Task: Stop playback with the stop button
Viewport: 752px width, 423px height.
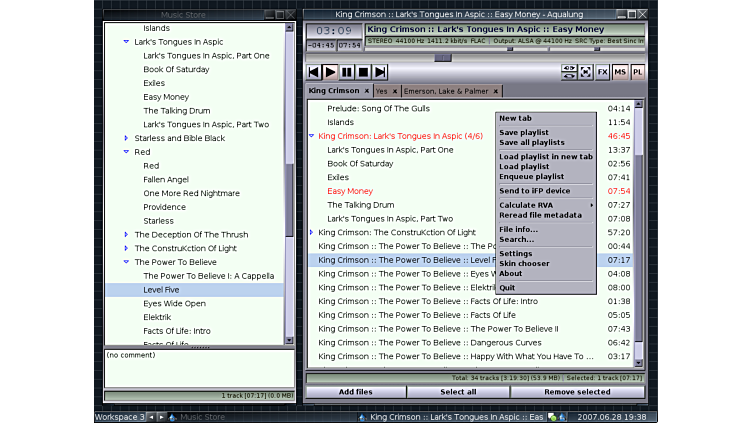Action: pos(363,72)
